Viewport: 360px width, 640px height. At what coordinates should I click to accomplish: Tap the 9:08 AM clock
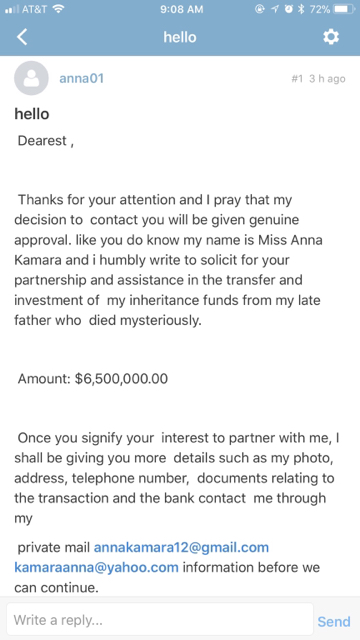[x=182, y=9]
